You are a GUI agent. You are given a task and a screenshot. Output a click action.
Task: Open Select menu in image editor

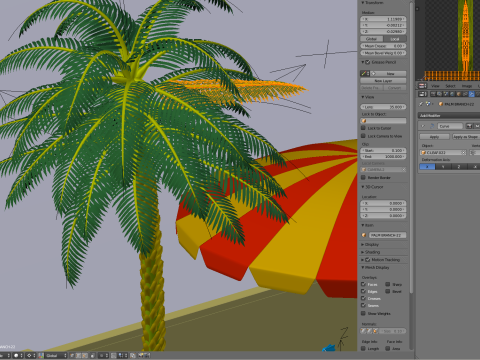pyautogui.click(x=450, y=86)
